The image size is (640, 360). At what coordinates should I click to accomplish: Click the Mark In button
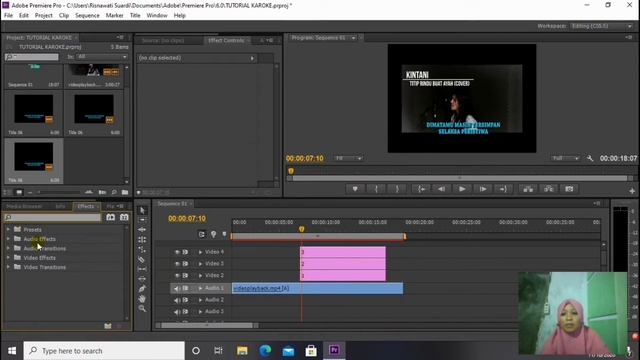click(x=376, y=189)
